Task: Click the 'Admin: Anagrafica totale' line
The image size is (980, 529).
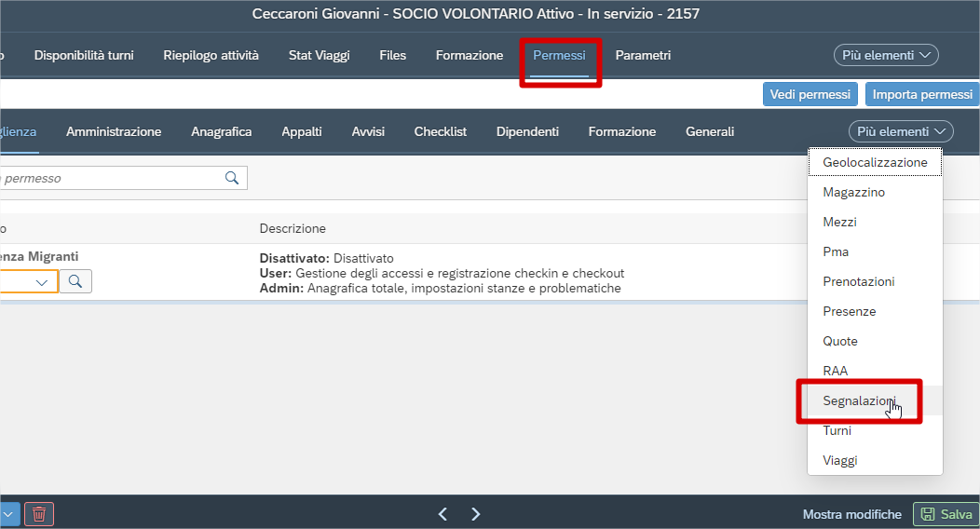Action: tap(440, 288)
